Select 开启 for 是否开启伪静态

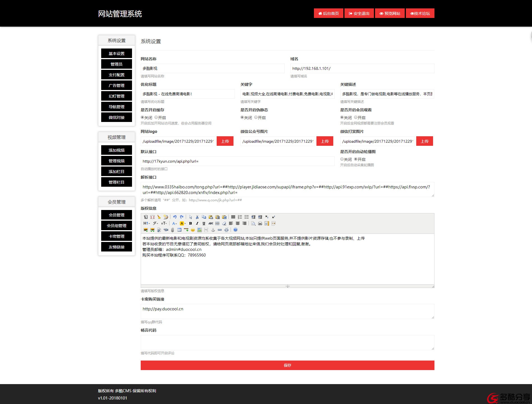pyautogui.click(x=256, y=117)
